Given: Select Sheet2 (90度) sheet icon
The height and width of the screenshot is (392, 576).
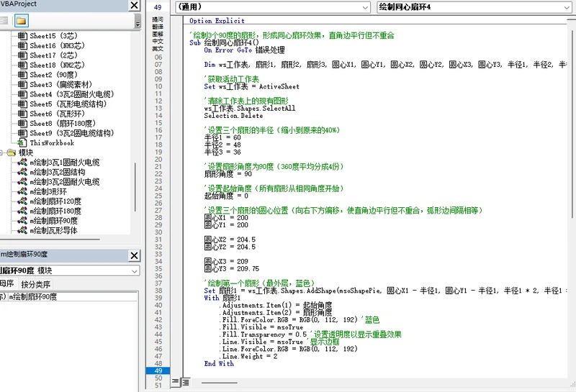Looking at the screenshot, I should [22, 75].
